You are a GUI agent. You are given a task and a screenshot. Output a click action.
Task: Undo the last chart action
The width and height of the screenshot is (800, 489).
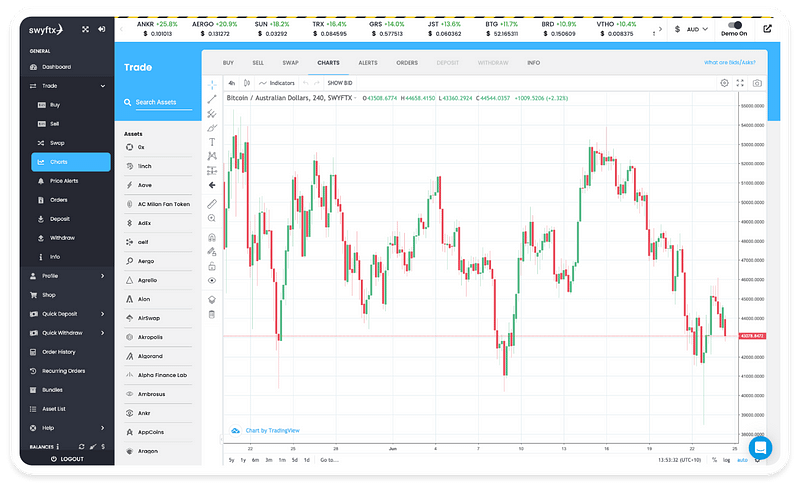306,83
